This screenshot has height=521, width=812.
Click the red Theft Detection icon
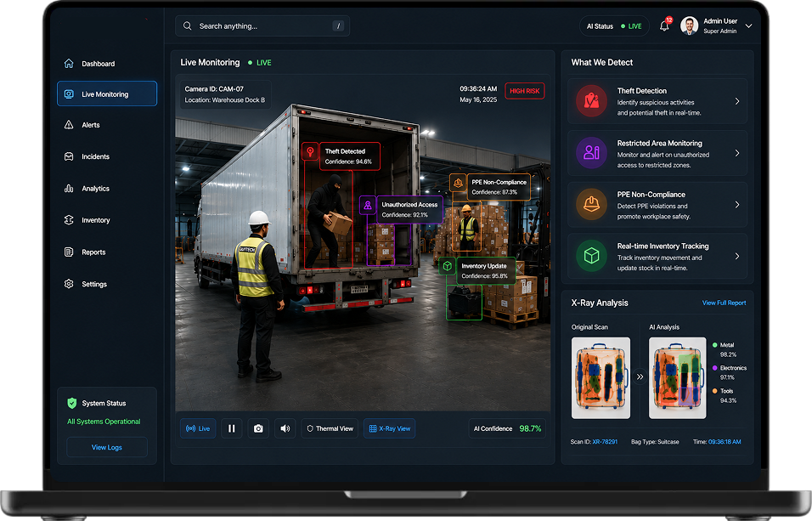point(591,100)
